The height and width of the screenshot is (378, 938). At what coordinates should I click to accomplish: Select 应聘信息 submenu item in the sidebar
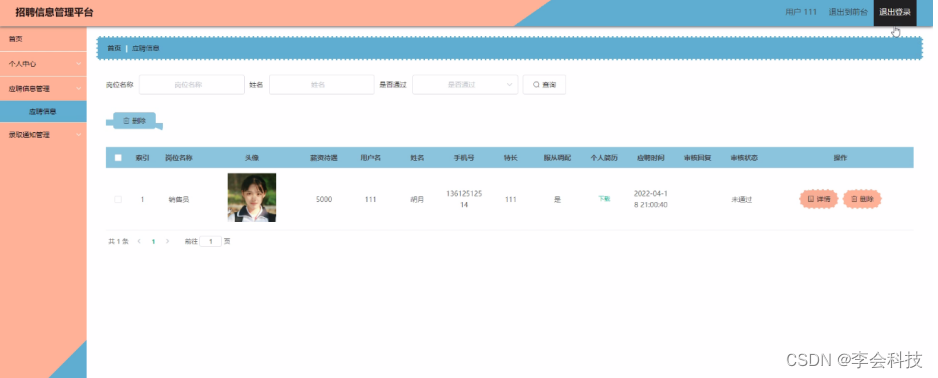[43, 112]
